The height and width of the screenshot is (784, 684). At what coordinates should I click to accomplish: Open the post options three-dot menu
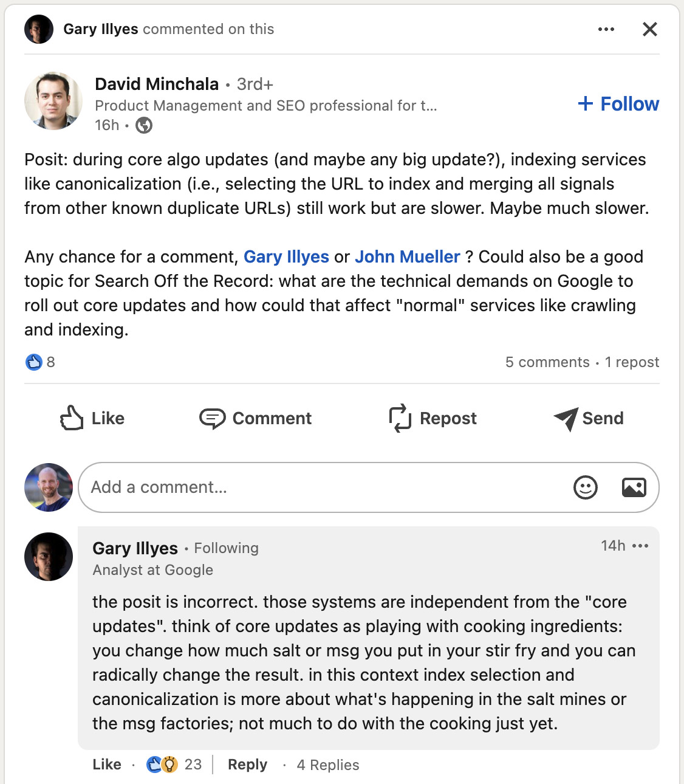point(606,29)
